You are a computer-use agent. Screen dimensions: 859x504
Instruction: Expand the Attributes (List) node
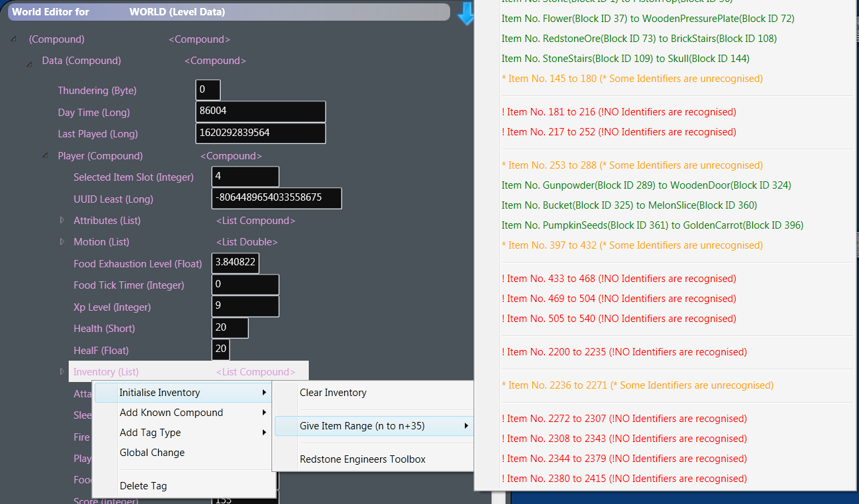coord(62,220)
